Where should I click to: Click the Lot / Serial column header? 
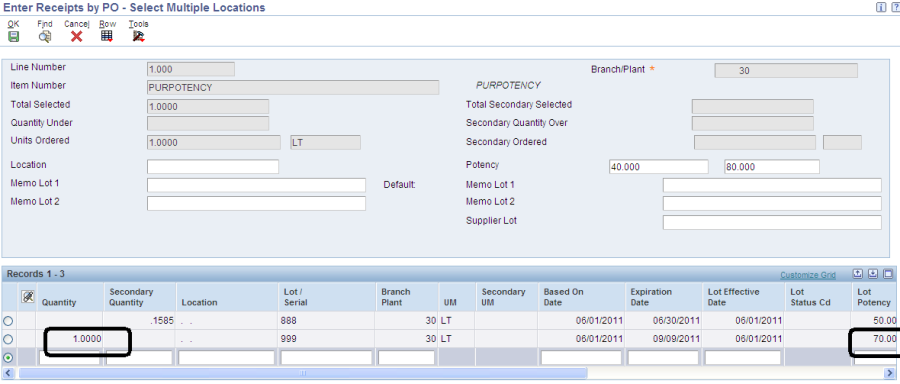point(327,297)
